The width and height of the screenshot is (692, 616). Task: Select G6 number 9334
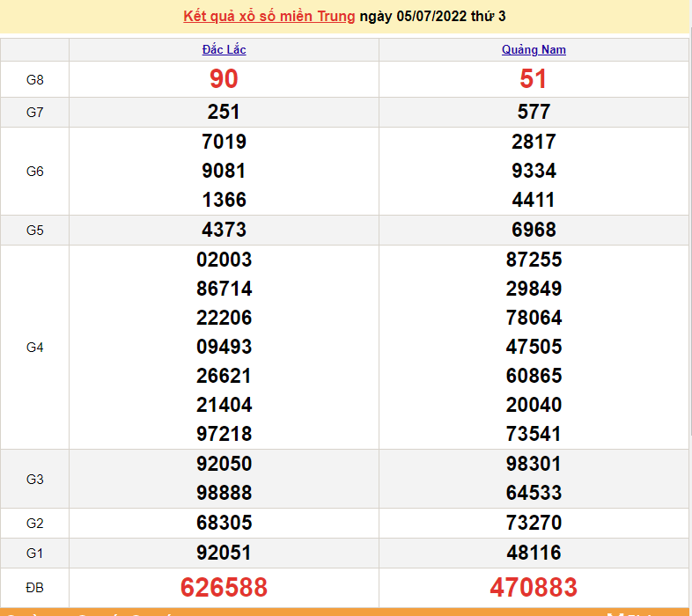tap(534, 171)
